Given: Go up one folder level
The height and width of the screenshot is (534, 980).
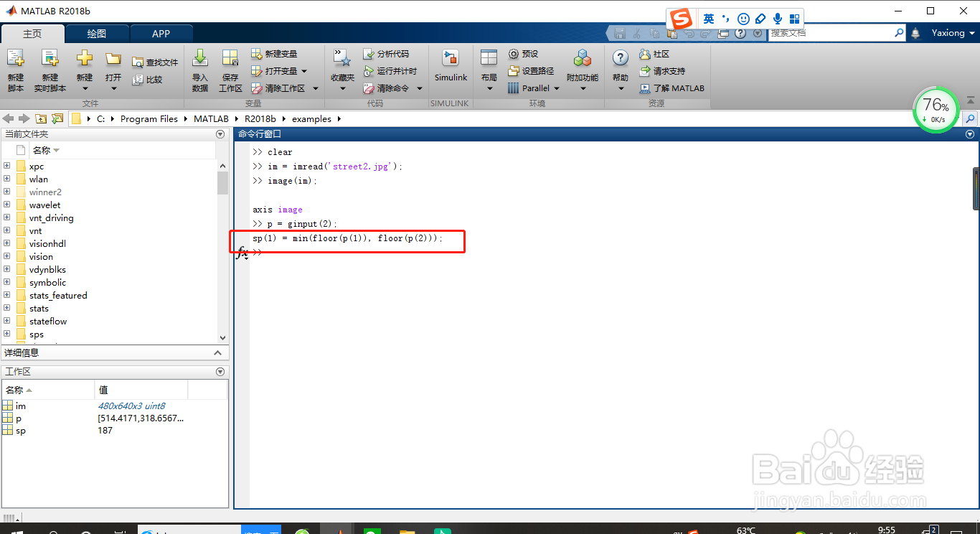Looking at the screenshot, I should (x=41, y=118).
